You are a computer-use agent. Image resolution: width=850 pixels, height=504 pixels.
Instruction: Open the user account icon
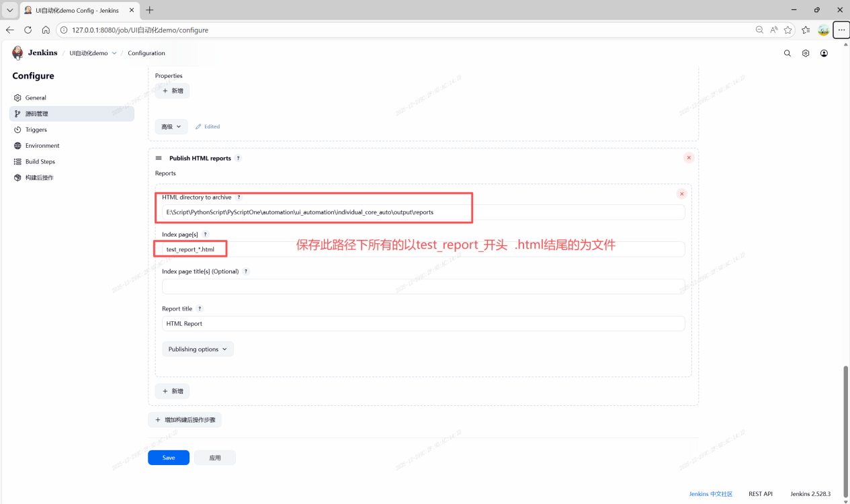(x=824, y=53)
